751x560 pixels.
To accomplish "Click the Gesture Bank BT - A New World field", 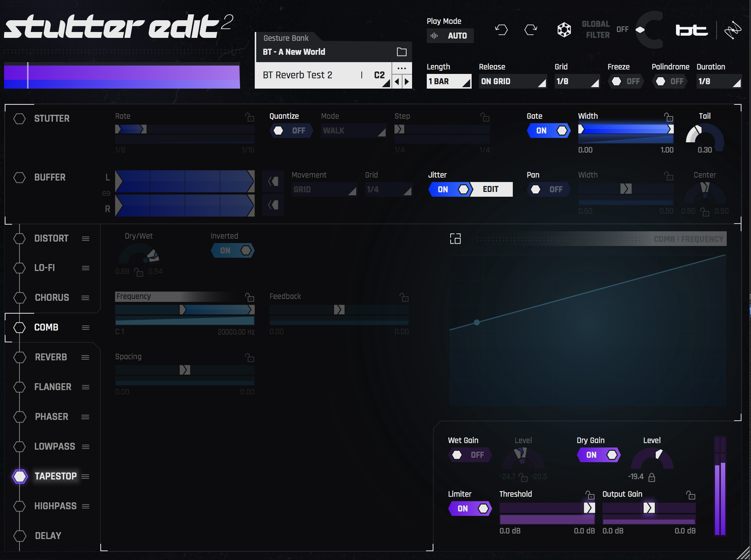I will (x=333, y=52).
